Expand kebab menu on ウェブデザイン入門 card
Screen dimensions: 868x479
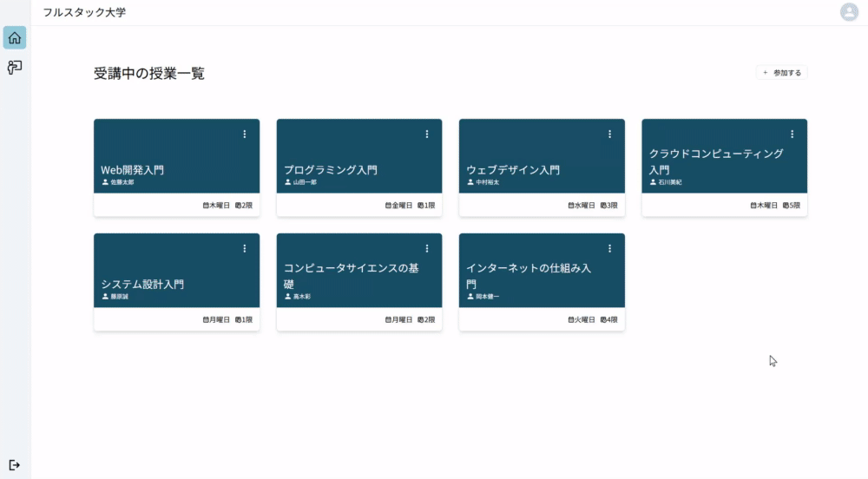[609, 134]
